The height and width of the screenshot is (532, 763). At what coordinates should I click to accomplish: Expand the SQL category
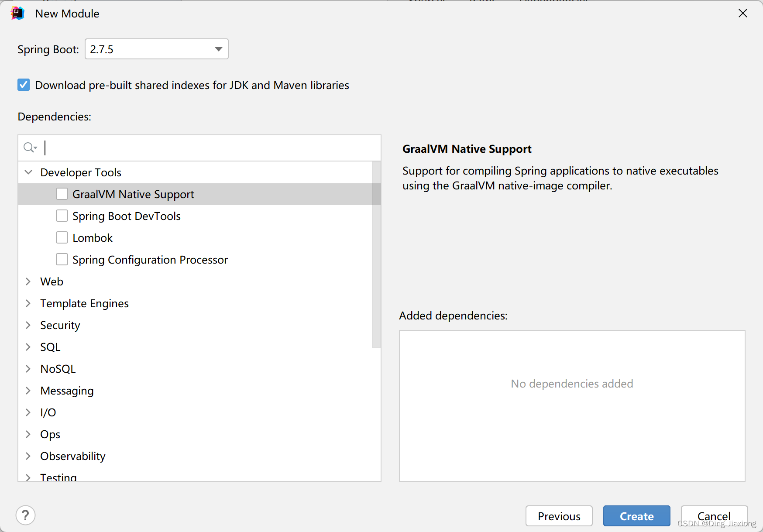pyautogui.click(x=28, y=347)
